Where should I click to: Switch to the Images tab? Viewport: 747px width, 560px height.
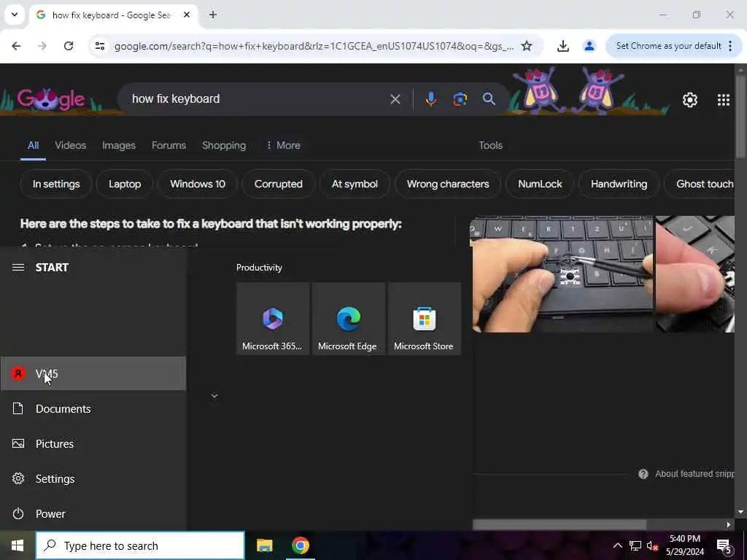pyautogui.click(x=119, y=145)
